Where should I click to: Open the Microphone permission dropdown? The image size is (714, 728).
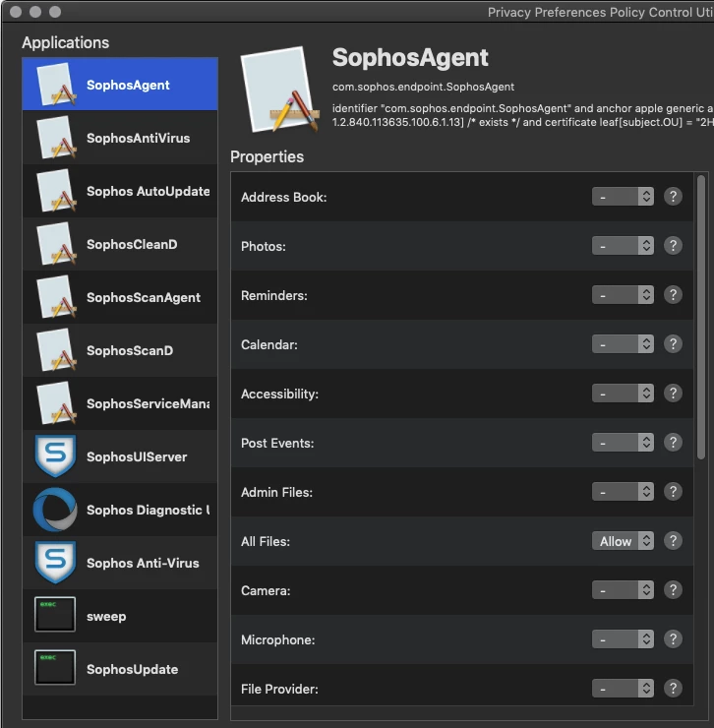[x=623, y=639]
